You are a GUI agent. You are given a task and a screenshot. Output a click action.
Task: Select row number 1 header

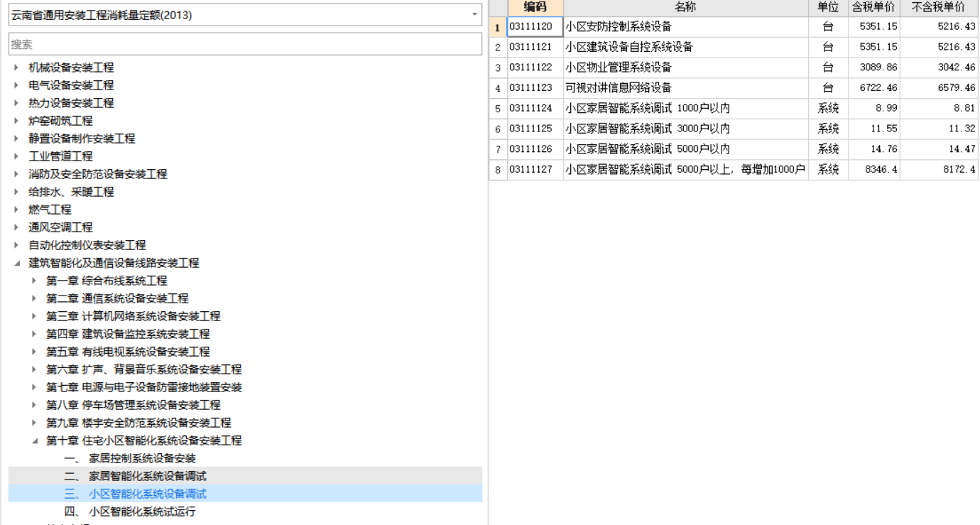pyautogui.click(x=498, y=26)
